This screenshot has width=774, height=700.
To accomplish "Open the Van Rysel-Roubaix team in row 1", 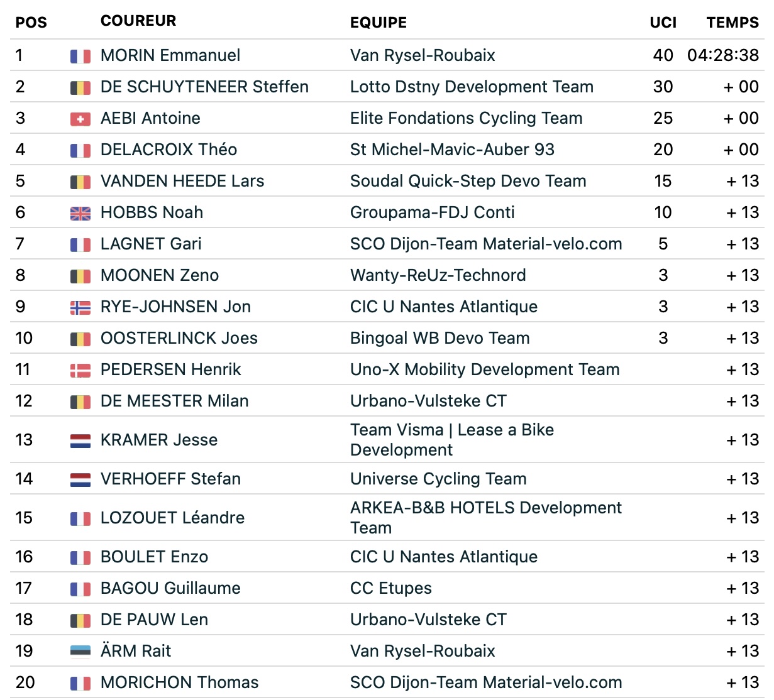I will (423, 55).
